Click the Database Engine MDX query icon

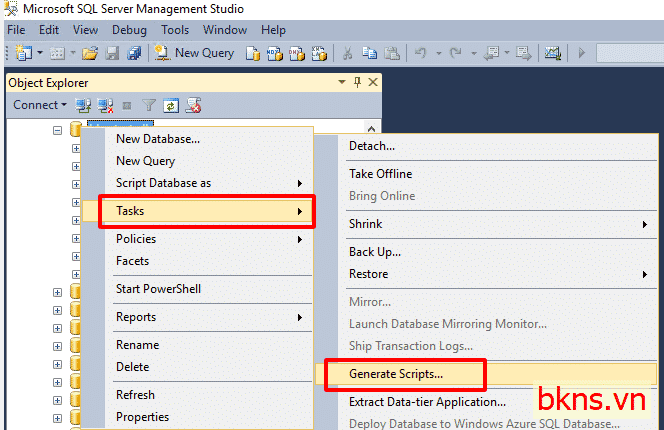pos(274,53)
